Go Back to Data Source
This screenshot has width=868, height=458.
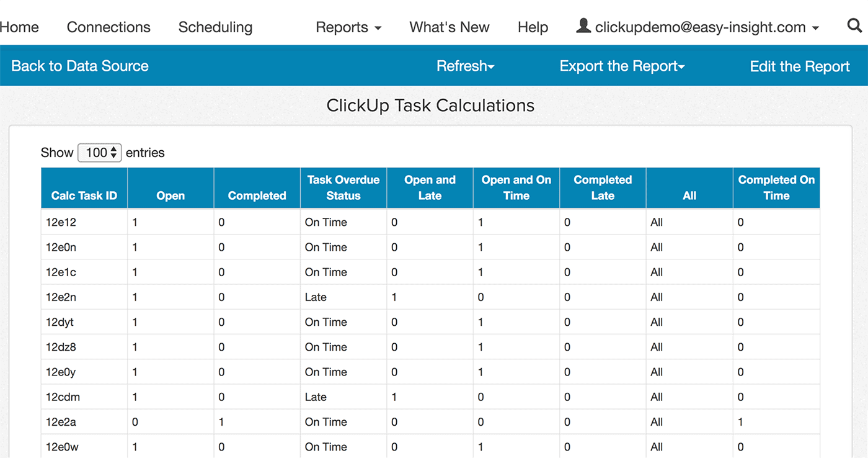point(80,66)
